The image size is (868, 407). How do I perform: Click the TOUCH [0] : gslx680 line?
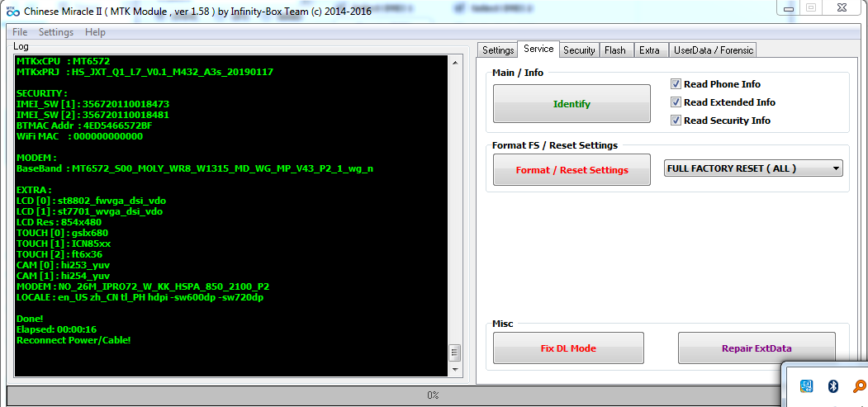(62, 232)
